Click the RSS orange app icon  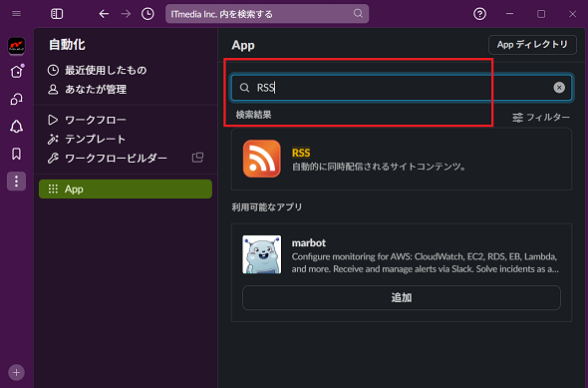tap(262, 159)
